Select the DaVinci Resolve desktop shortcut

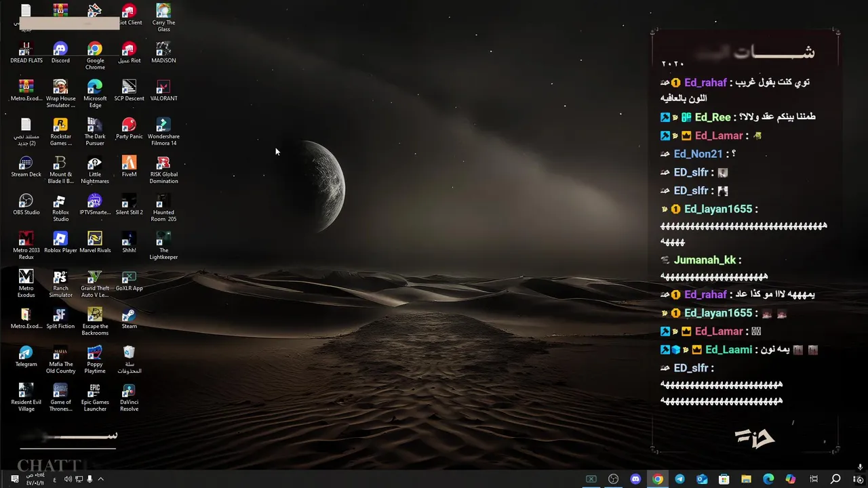click(x=129, y=397)
